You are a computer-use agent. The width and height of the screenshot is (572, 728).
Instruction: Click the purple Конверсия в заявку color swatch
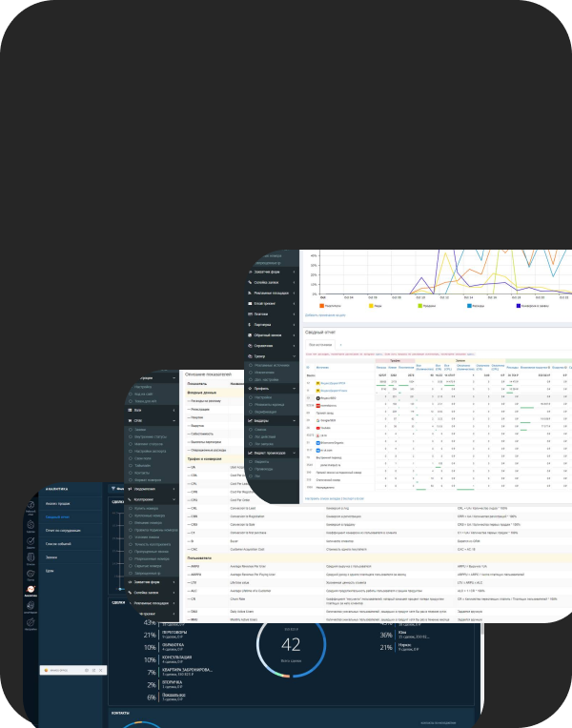[520, 306]
